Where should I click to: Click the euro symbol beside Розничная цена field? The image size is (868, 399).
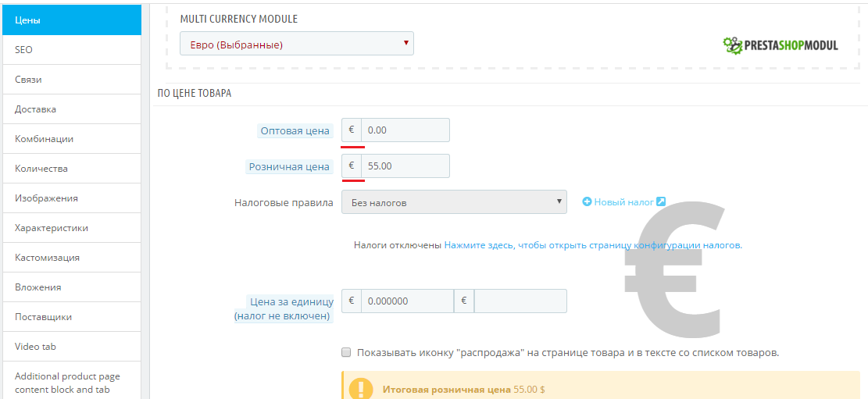[x=352, y=166]
